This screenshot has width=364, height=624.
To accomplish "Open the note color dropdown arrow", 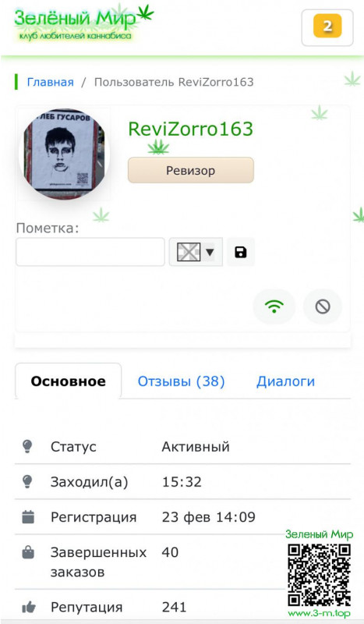I will 210,252.
